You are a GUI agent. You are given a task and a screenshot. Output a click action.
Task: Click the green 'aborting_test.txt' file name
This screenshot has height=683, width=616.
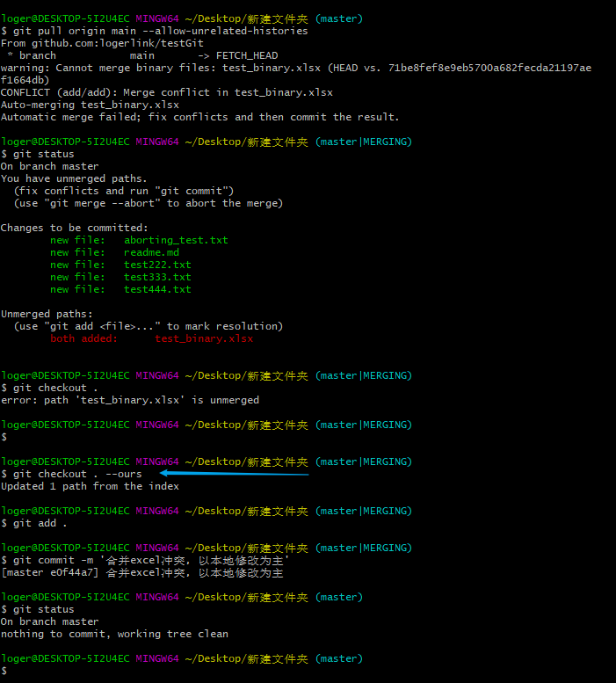(x=176, y=240)
